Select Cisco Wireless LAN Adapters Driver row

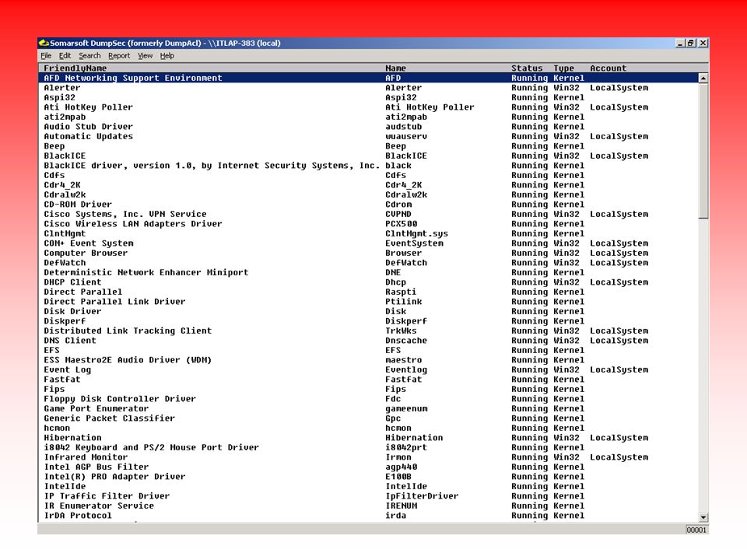pyautogui.click(x=368, y=224)
